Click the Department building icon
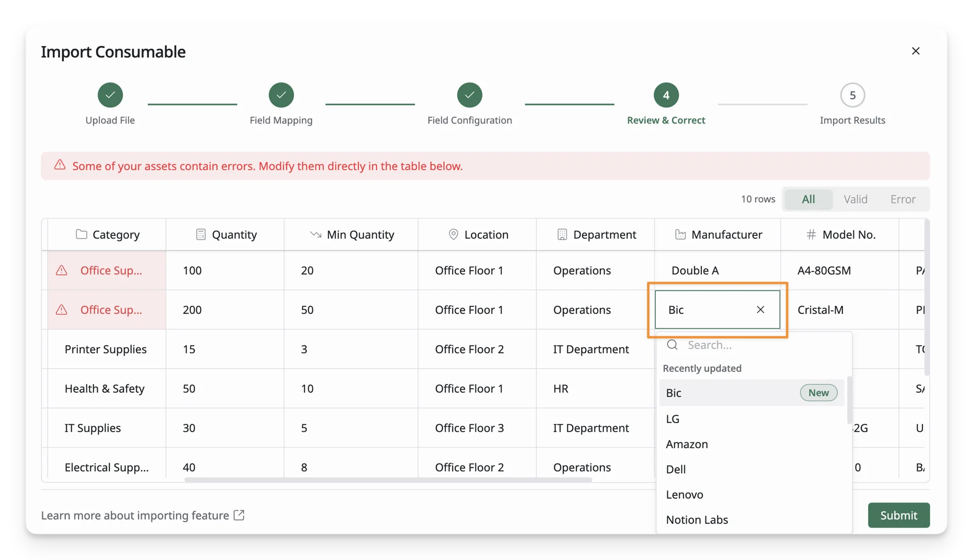Viewport: 973px width, 560px height. [x=562, y=234]
